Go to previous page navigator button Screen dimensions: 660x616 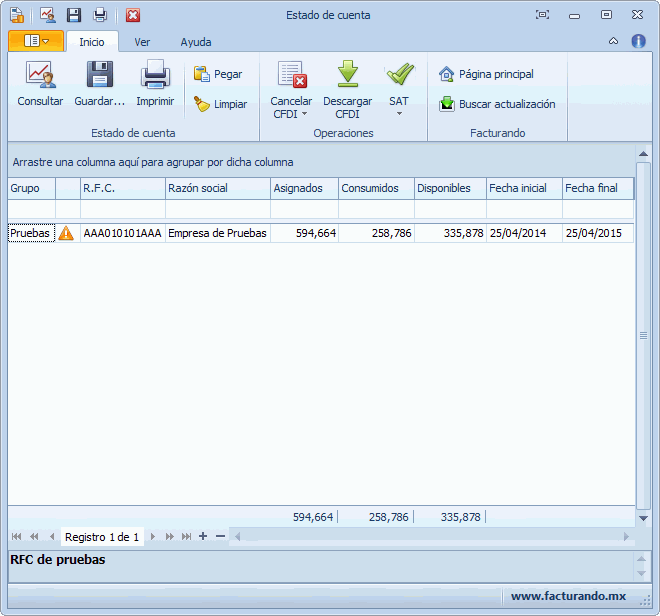[x=35, y=536]
